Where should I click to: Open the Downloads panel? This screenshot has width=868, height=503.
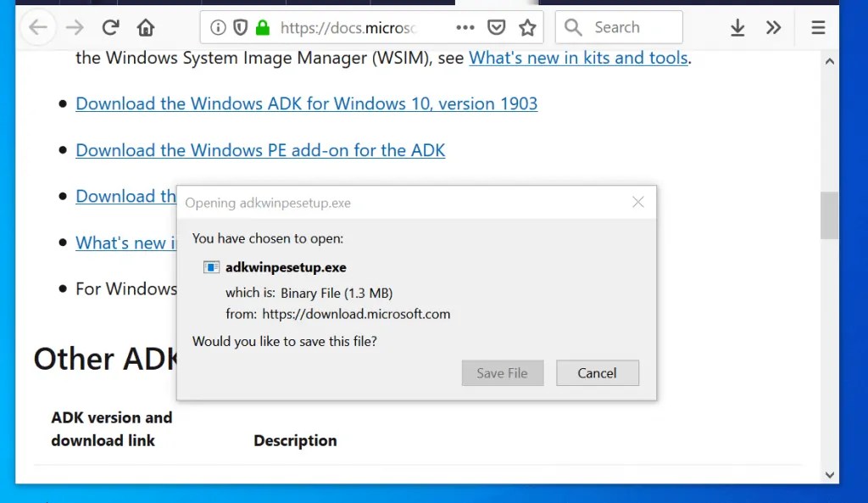tap(737, 26)
